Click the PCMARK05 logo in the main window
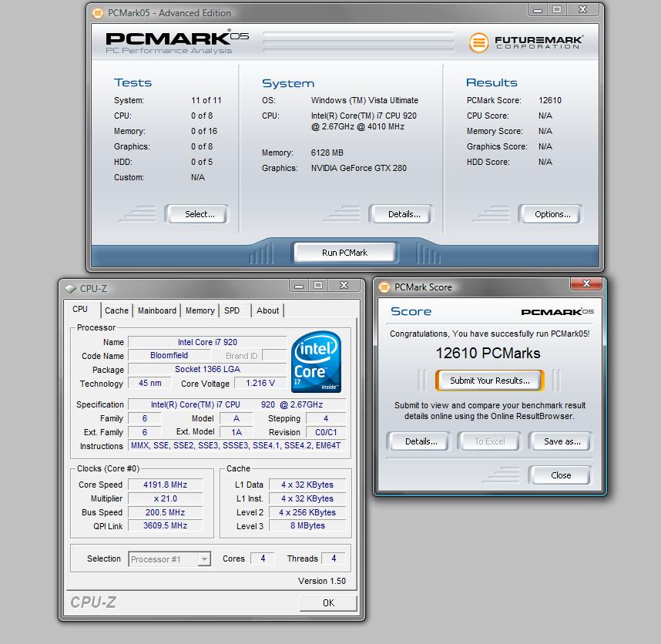Image resolution: width=661 pixels, height=644 pixels. pos(177,42)
